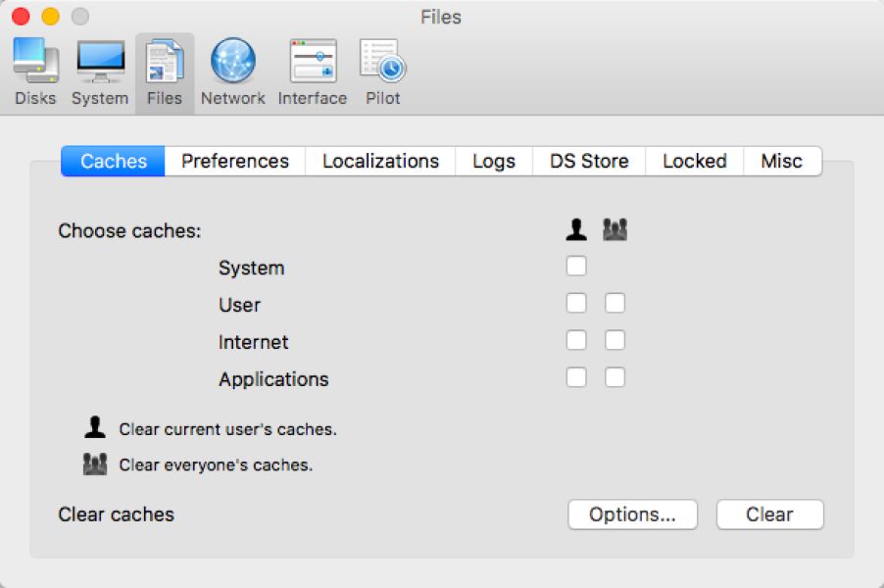Screen dimensions: 884x588
Task: Switch to the DS Store tab
Action: [x=589, y=162]
